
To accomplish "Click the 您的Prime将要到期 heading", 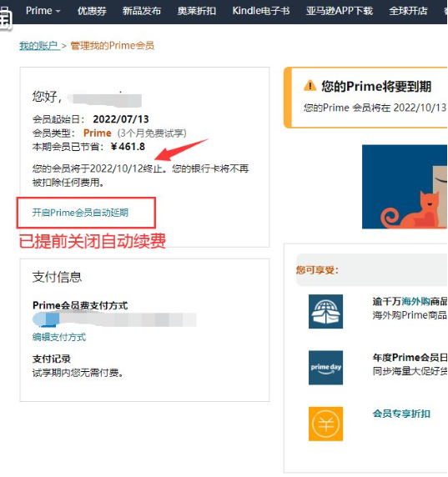I will pos(376,87).
